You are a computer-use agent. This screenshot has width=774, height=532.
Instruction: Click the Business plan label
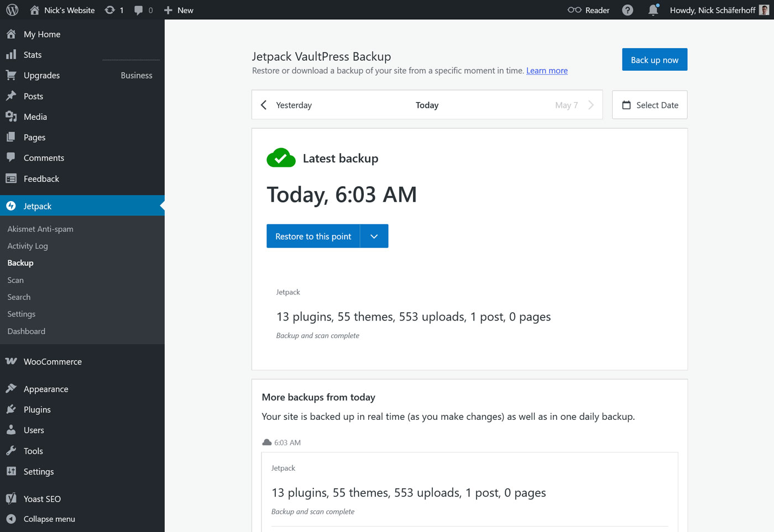[x=137, y=75]
